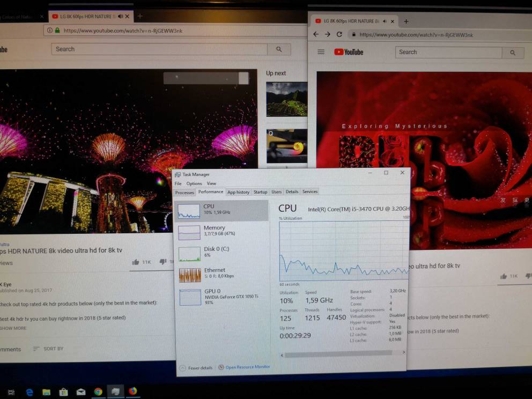Screen dimensions: 532x399
Task: Switch to Firefox from the taskbar
Action: 132,391
